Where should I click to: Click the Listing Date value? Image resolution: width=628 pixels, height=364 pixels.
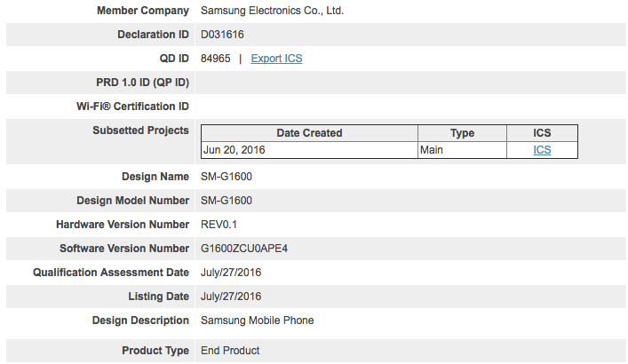click(231, 297)
